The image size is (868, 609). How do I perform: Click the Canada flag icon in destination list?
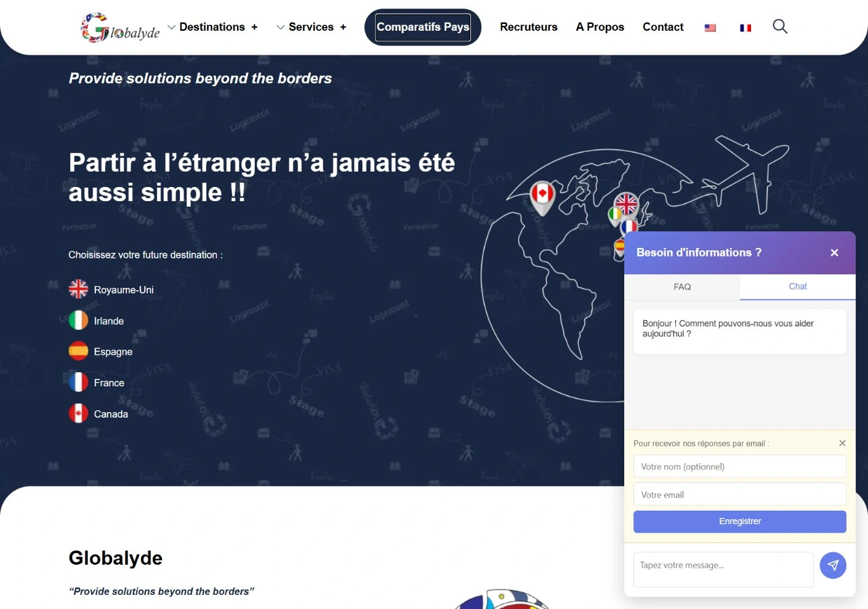click(x=78, y=414)
